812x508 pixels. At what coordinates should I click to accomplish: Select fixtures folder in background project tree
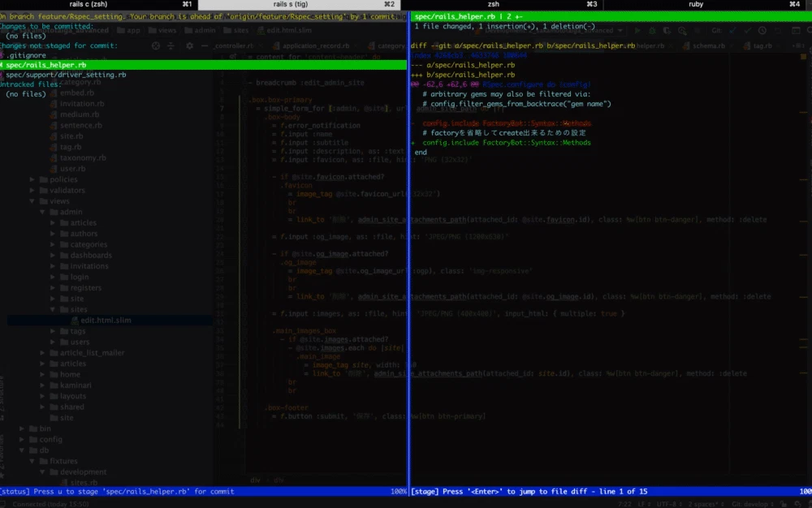tap(63, 462)
